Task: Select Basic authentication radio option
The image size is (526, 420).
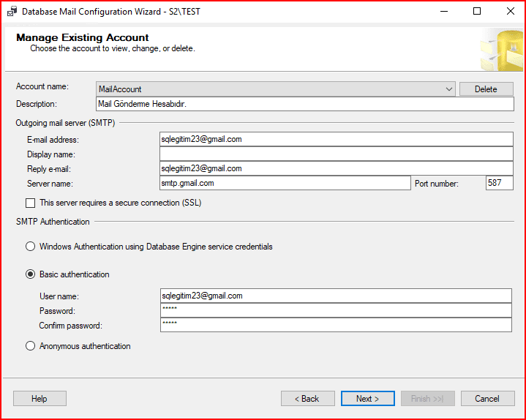Action: coord(31,274)
